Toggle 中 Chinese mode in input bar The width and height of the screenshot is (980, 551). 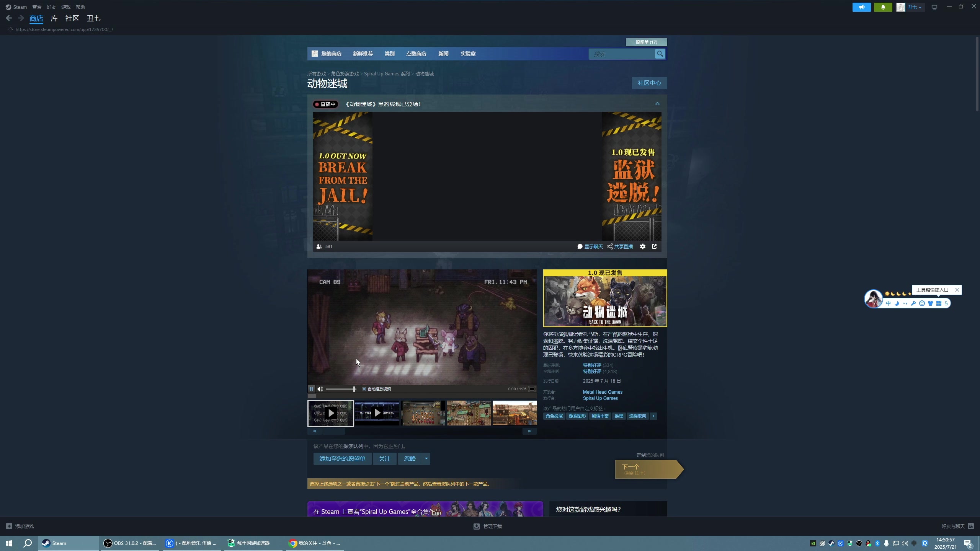tap(888, 303)
